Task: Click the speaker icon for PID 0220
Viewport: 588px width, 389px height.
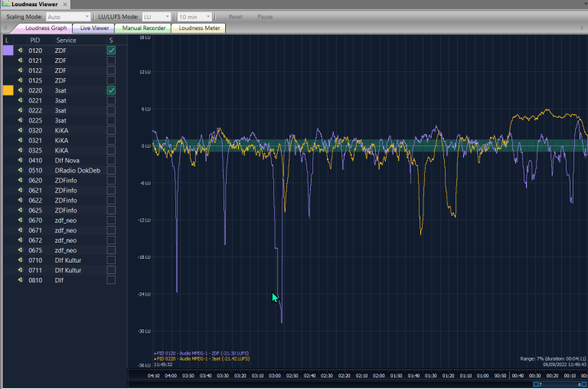Action: click(x=20, y=90)
